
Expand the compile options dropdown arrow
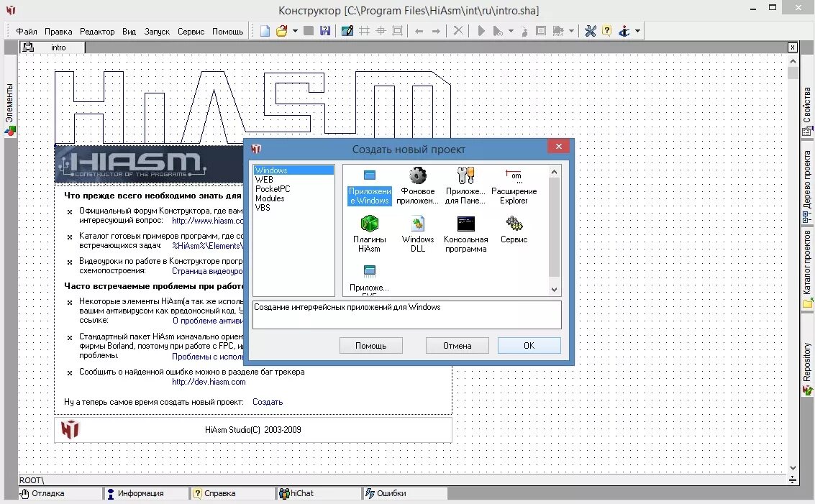[x=571, y=31]
